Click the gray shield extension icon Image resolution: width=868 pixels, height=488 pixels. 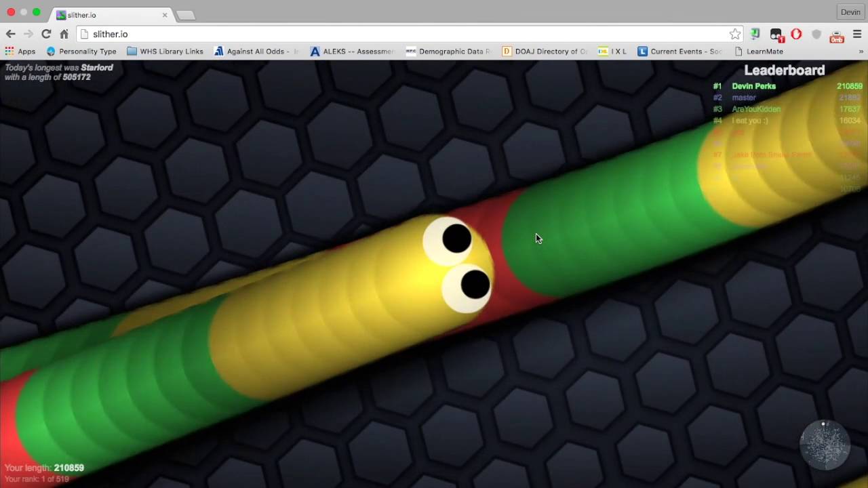[x=816, y=34]
